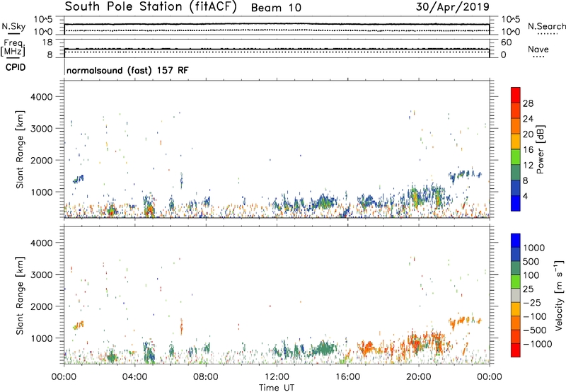Click the 'Velocity [m s-1]' color bar title
The width and height of the screenshot is (566, 392).
pyautogui.click(x=559, y=296)
